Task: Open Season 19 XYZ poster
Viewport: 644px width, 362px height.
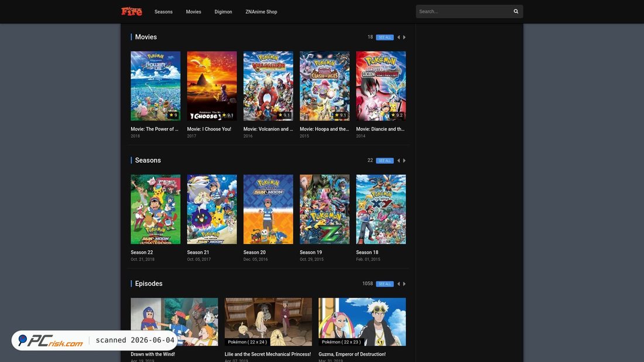Action: pyautogui.click(x=324, y=209)
